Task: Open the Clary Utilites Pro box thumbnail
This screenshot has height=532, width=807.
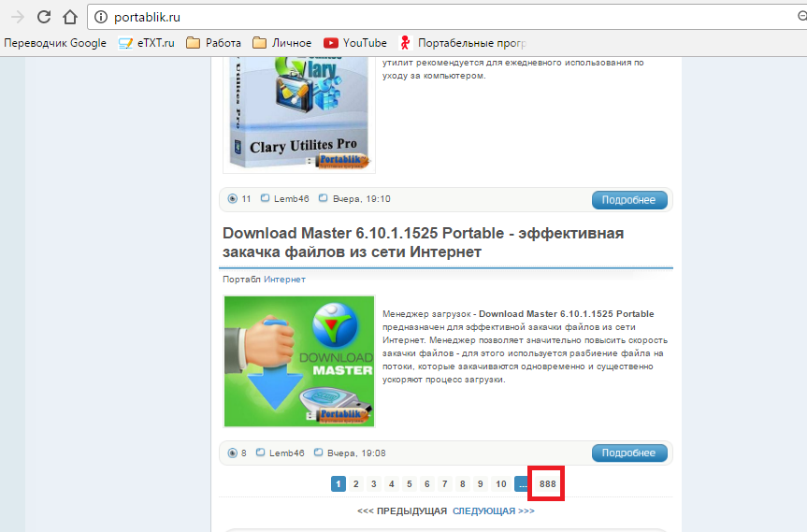Action: 299,115
